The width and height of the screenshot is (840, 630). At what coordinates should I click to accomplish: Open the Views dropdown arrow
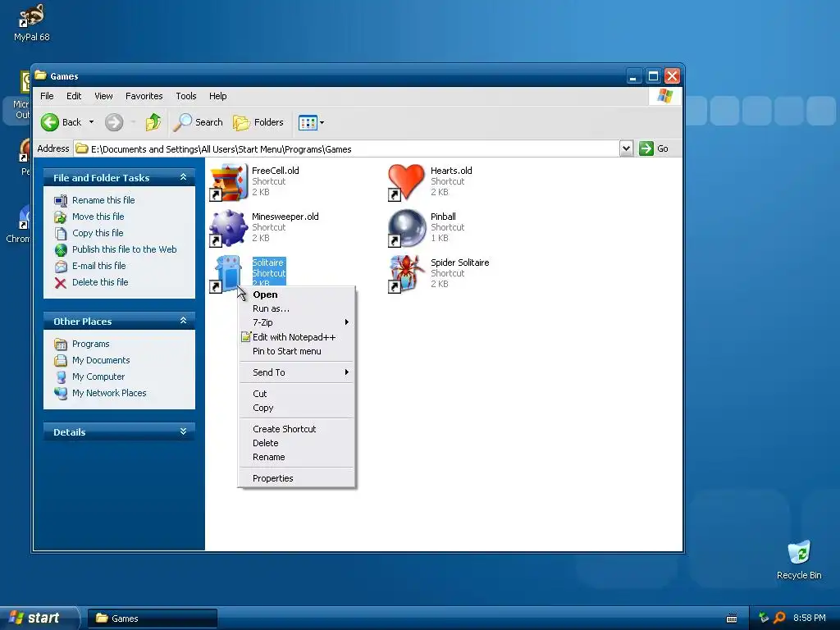(322, 123)
